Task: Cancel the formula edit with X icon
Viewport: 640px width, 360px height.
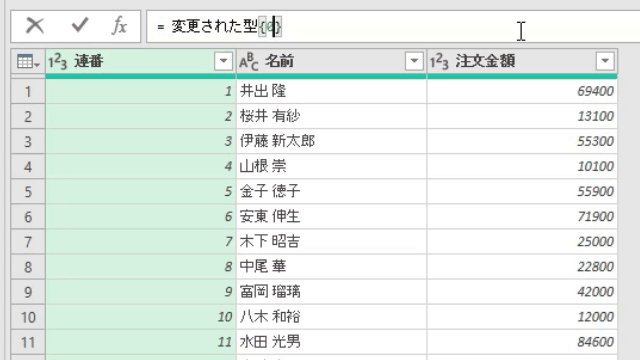Action: [x=35, y=26]
